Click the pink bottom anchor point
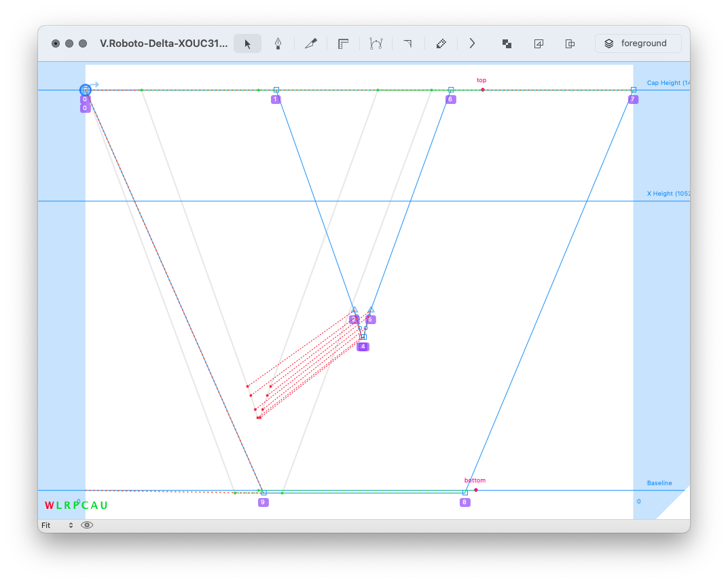The image size is (728, 583). pyautogui.click(x=476, y=490)
